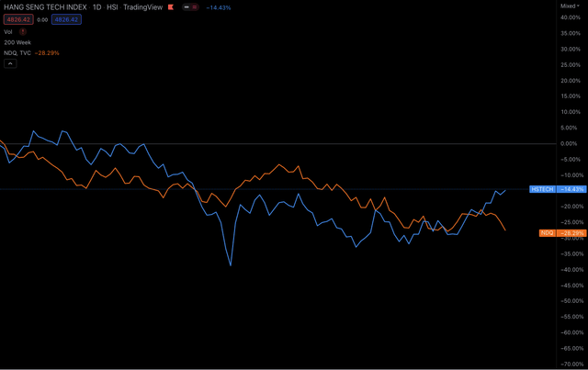Click the blue HSTECH price scale label

543,189
